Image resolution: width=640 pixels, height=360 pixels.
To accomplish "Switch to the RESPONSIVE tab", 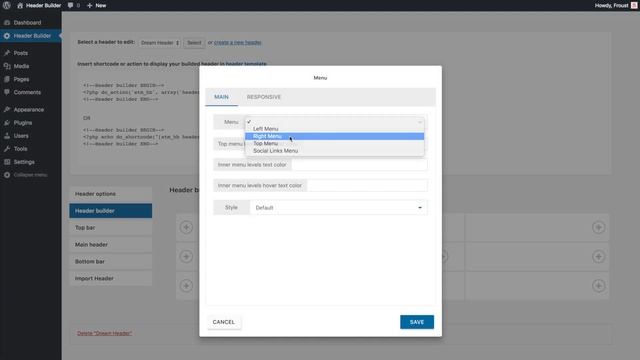I will [264, 97].
